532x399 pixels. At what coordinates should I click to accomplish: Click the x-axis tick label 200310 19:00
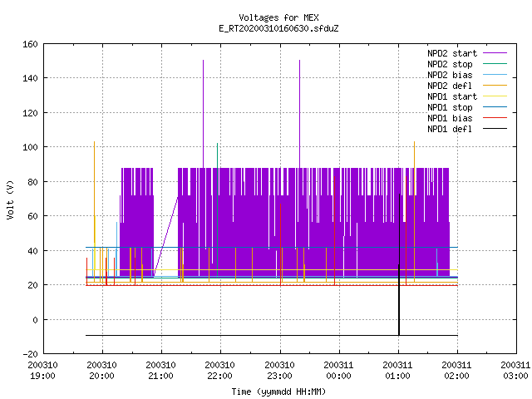coord(42,371)
